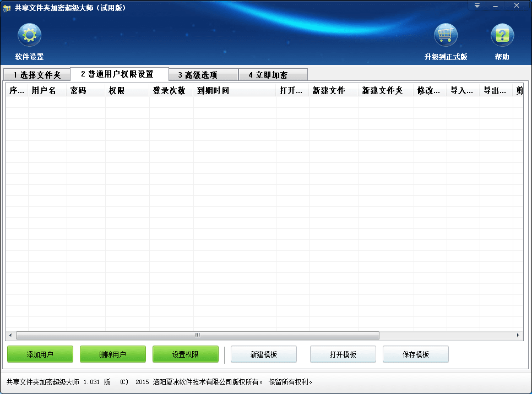Click the 打开... column header

click(293, 91)
